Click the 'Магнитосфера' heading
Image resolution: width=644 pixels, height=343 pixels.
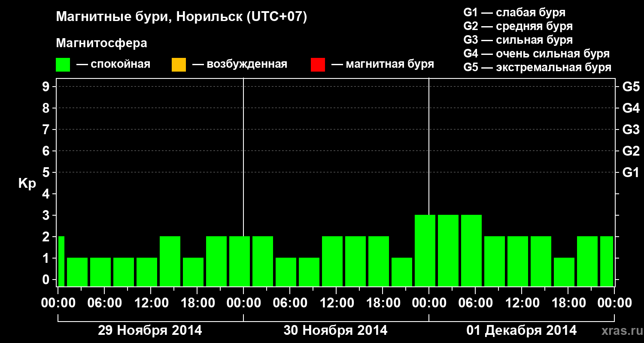coord(101,44)
